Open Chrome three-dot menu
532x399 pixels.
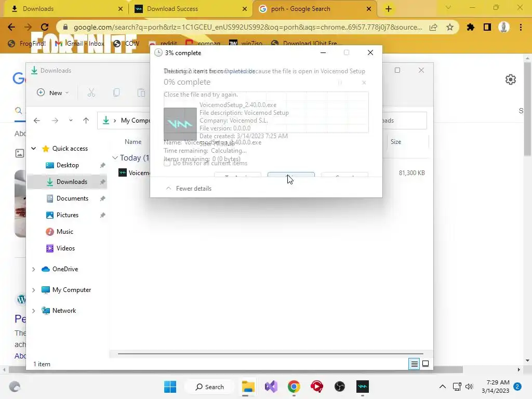521,27
